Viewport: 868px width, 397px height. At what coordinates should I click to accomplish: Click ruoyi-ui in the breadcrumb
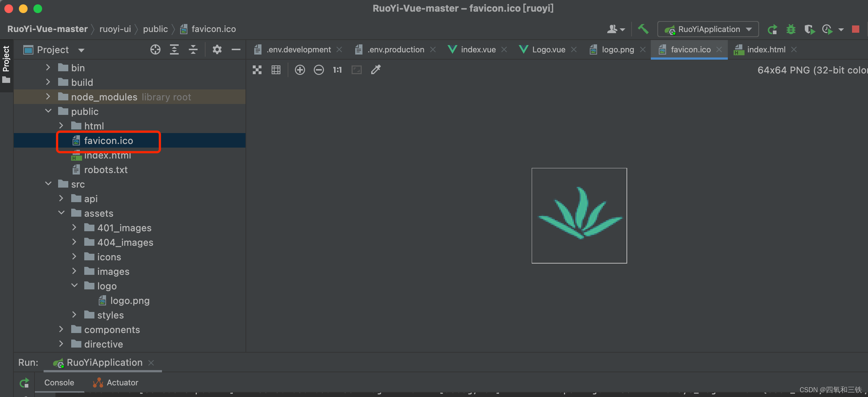tap(115, 29)
